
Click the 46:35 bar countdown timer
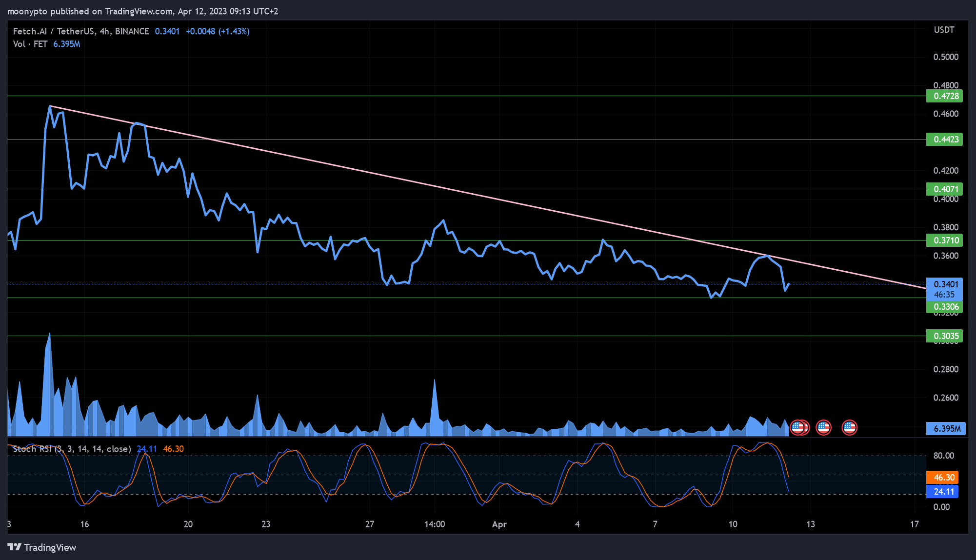944,295
